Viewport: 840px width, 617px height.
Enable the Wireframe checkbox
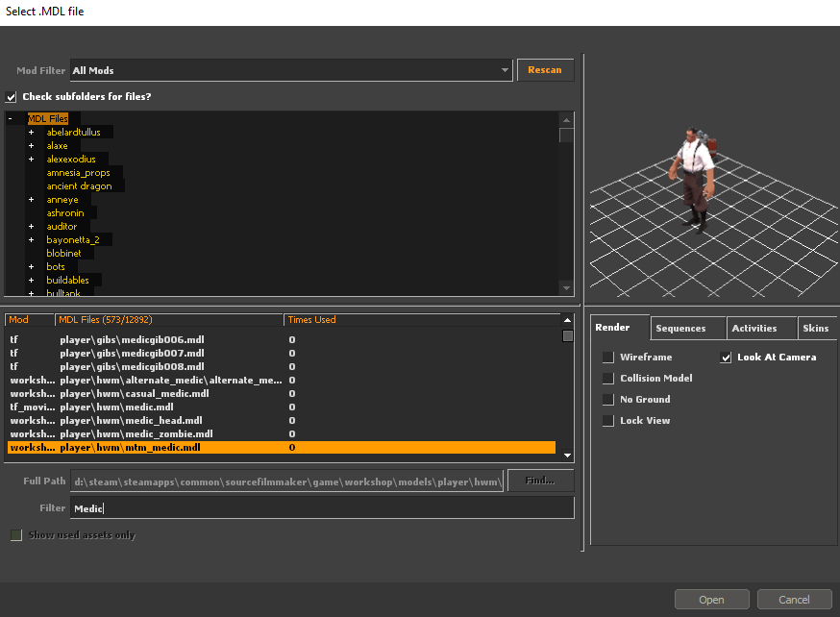(x=608, y=358)
